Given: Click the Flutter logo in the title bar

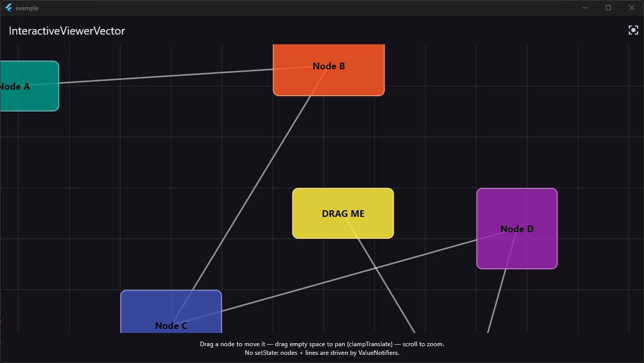Looking at the screenshot, I should click(x=9, y=8).
